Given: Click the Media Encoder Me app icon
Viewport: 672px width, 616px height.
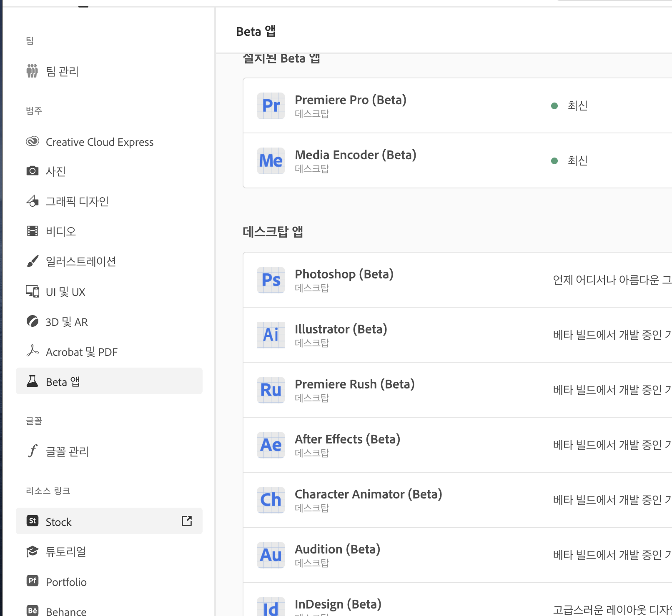Looking at the screenshot, I should (x=271, y=161).
